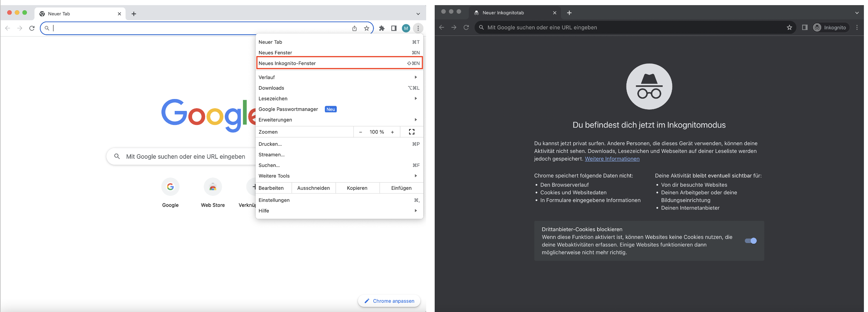Screen dimensions: 868x312
Task: Click the Chrome anpassen button
Action: click(x=389, y=301)
